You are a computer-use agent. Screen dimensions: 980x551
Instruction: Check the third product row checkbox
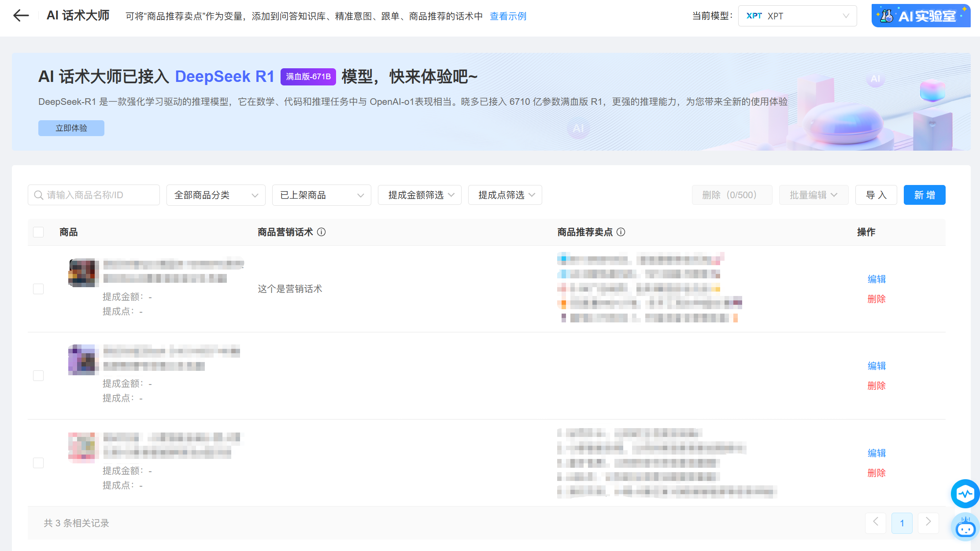(x=38, y=463)
